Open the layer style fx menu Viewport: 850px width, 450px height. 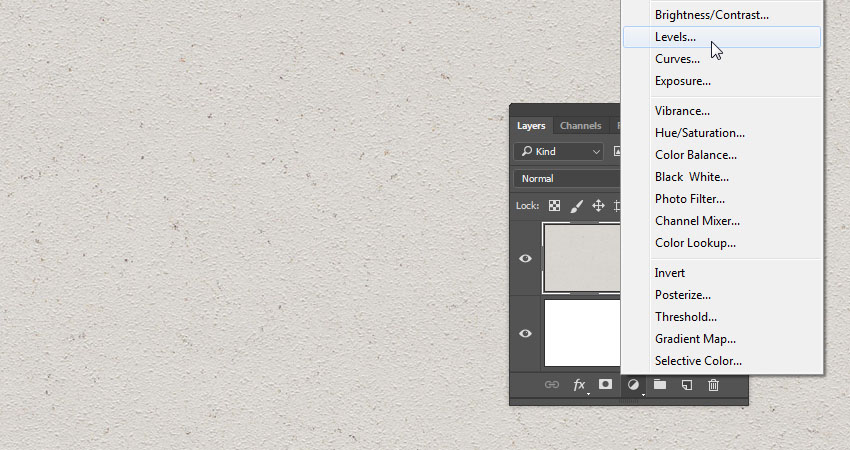coord(579,385)
